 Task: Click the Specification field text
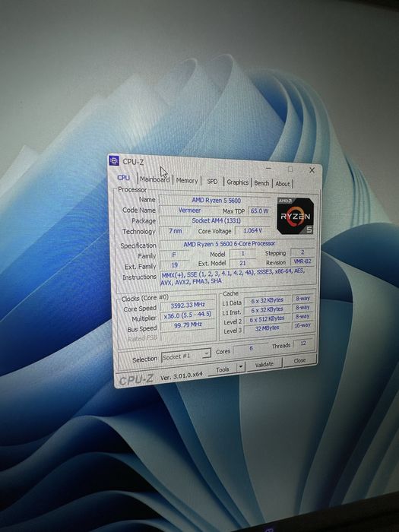tap(230, 244)
